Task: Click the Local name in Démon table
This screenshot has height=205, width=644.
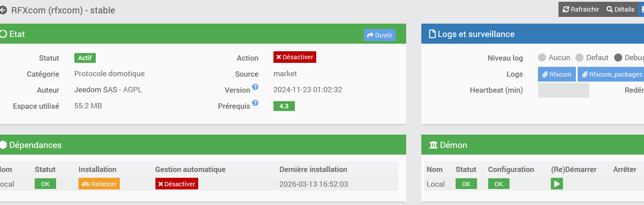Action: click(x=436, y=184)
